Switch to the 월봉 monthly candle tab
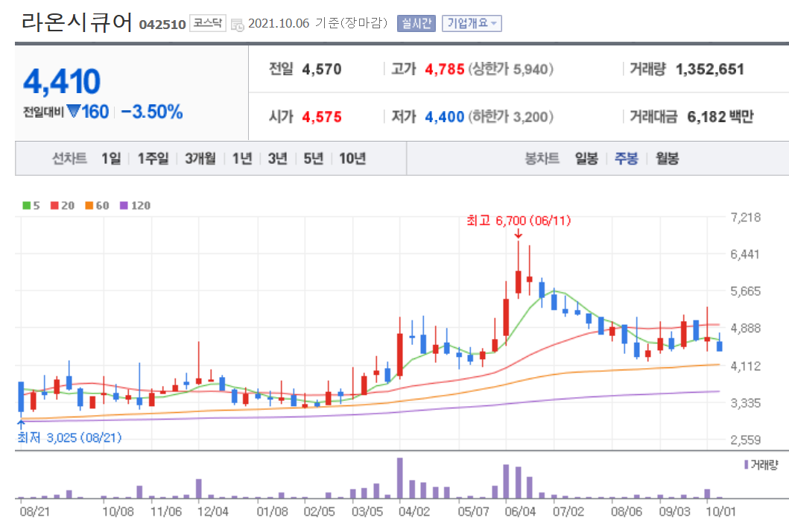 point(667,158)
